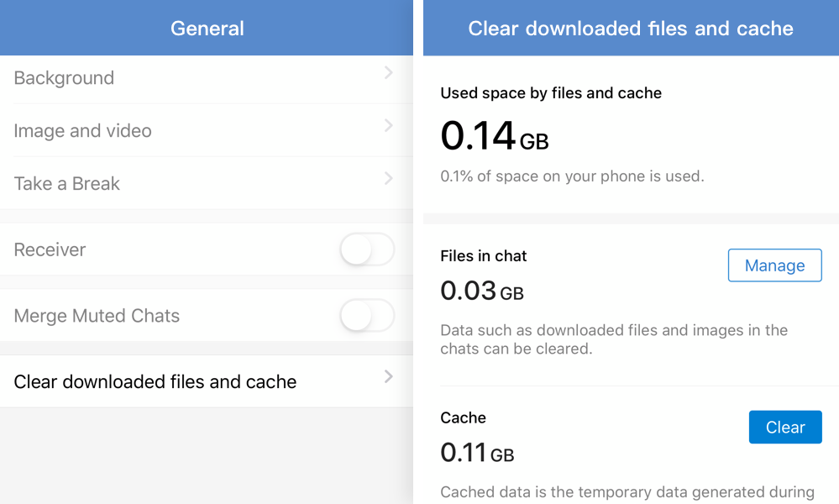Click the phone space percentage text

pos(572,176)
